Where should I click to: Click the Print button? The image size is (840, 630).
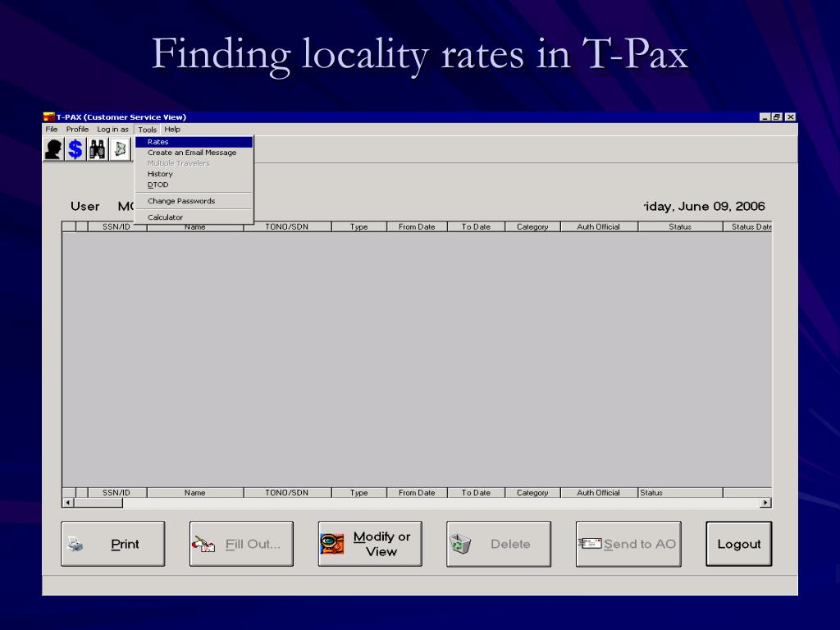click(x=113, y=544)
